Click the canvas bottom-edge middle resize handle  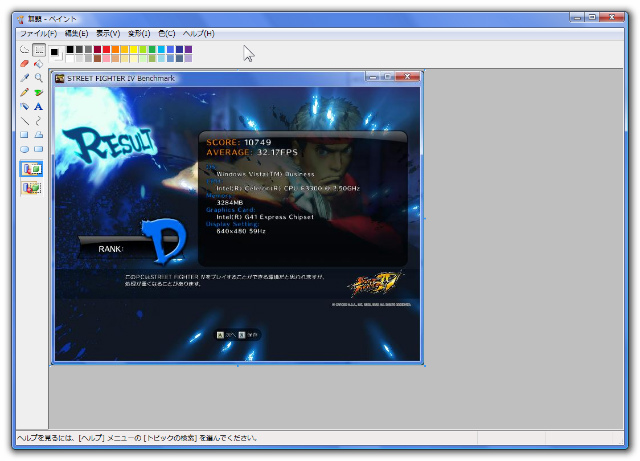(238, 365)
